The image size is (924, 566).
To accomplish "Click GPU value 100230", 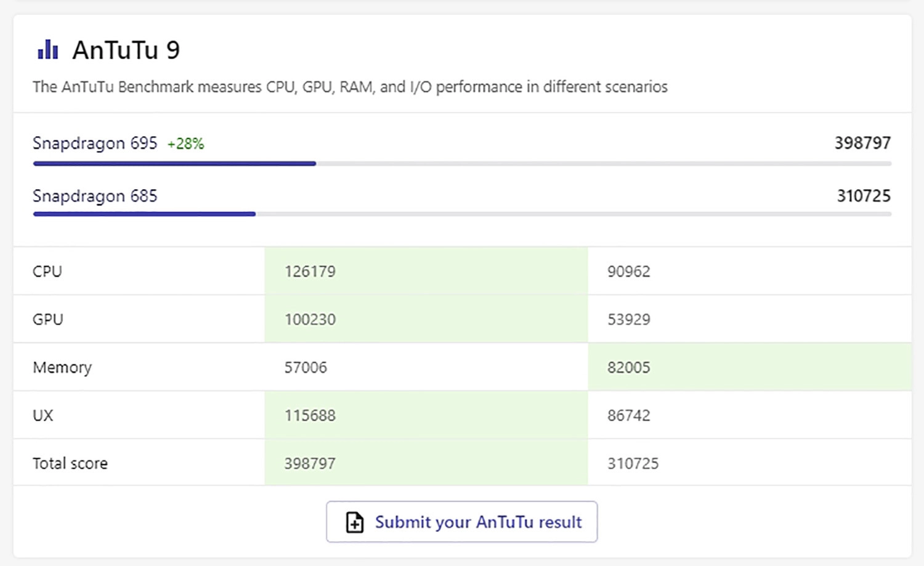I will (310, 320).
